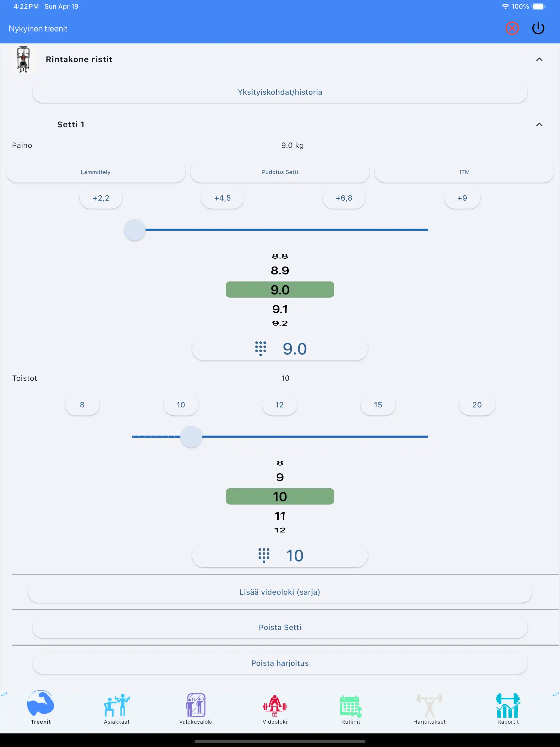This screenshot has width=560, height=747.
Task: Open Yksityiskohdat/historia details
Action: tap(280, 92)
